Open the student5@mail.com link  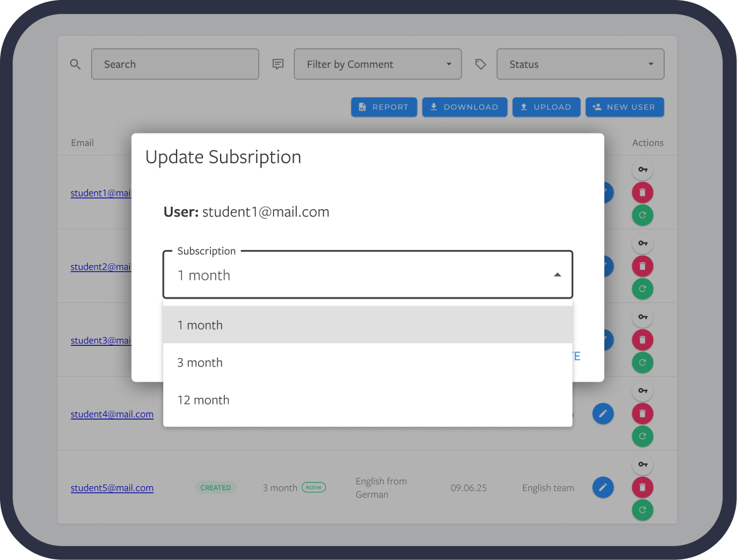click(x=112, y=488)
